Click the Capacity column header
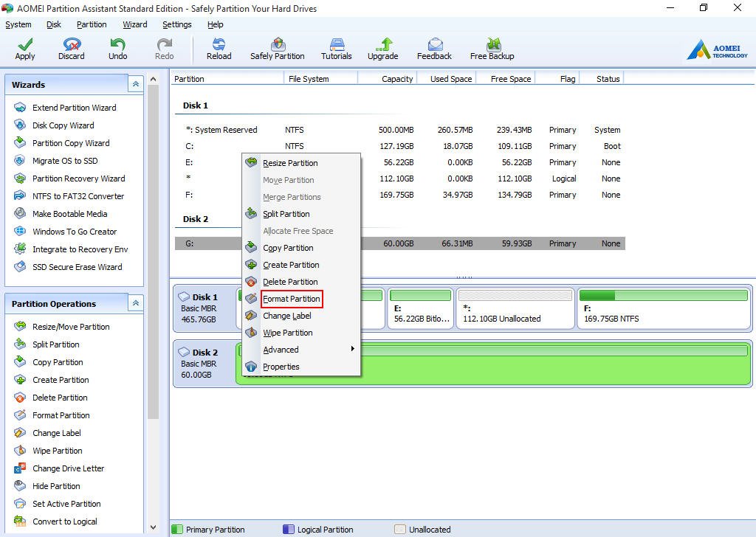This screenshot has height=537, width=756. [x=396, y=79]
